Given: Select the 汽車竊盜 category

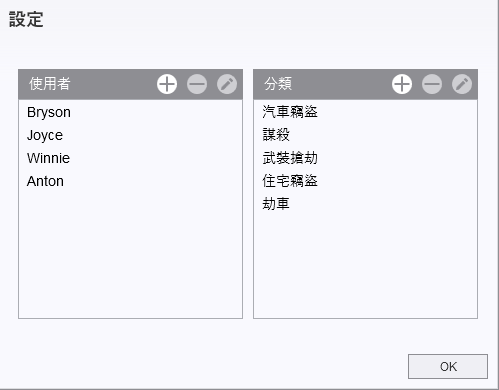Looking at the screenshot, I should (365, 112).
